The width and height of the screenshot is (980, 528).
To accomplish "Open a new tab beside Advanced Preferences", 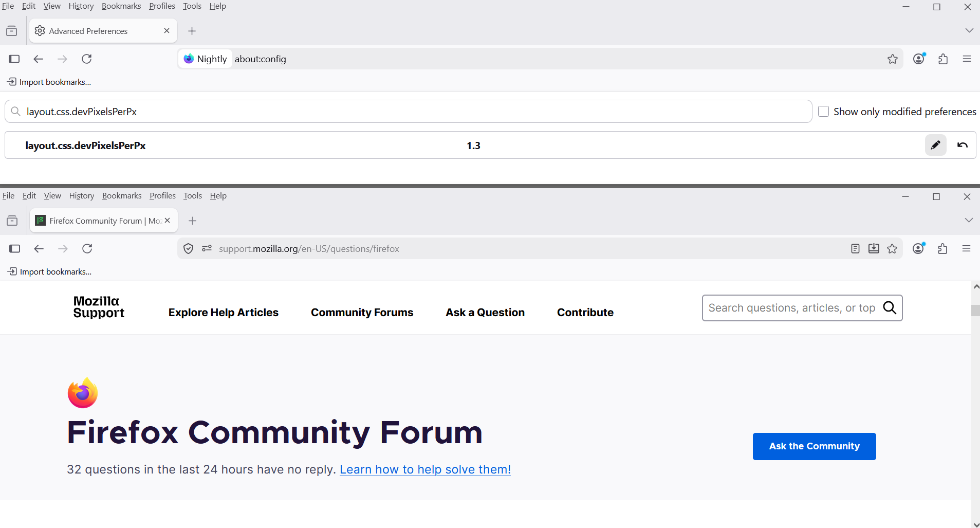I will pyautogui.click(x=192, y=31).
